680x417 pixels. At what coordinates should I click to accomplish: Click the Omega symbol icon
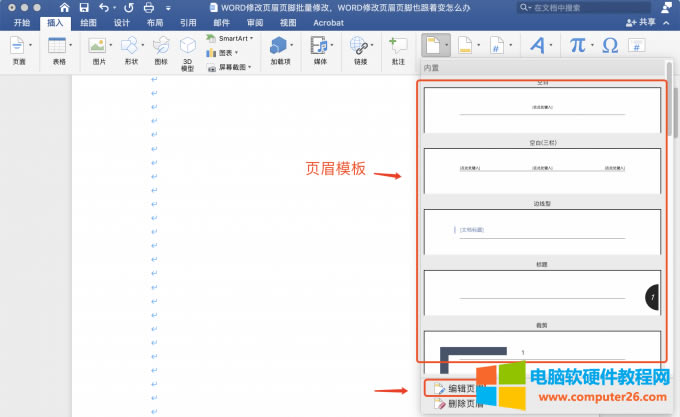[610, 45]
